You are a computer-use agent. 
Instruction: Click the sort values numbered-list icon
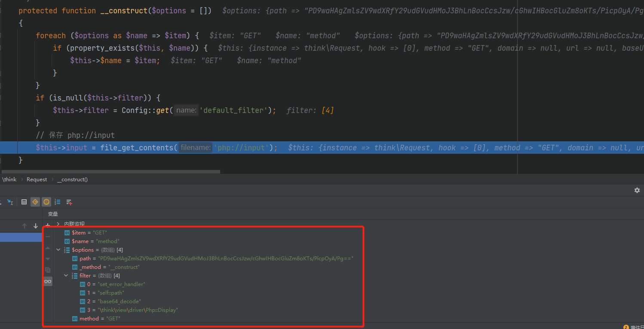click(58, 202)
